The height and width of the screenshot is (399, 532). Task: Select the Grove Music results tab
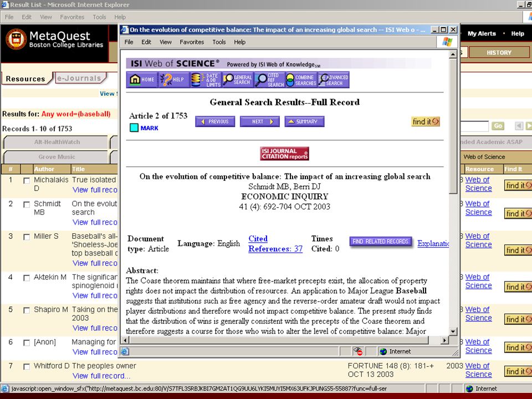[57, 157]
